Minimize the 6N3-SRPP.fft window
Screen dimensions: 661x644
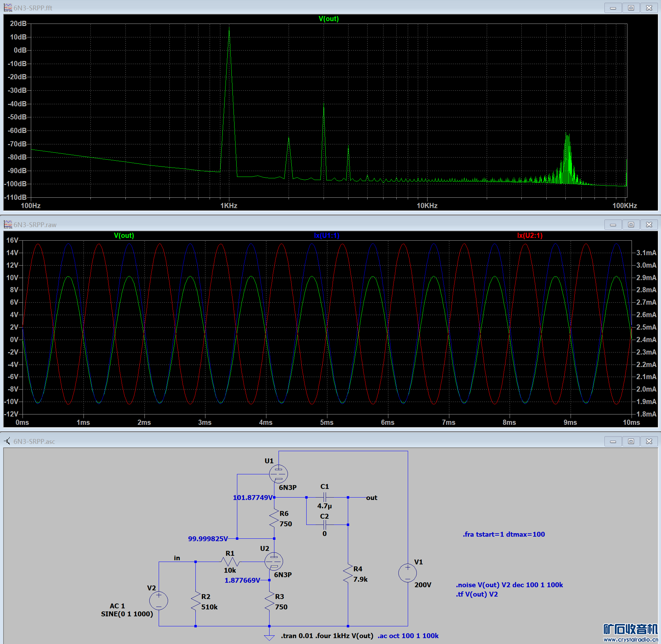[x=613, y=8]
